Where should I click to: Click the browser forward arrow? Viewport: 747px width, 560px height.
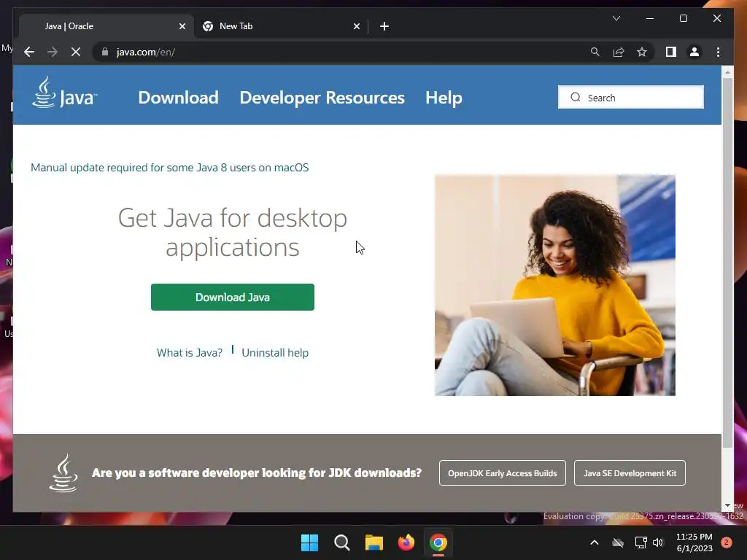tap(53, 52)
